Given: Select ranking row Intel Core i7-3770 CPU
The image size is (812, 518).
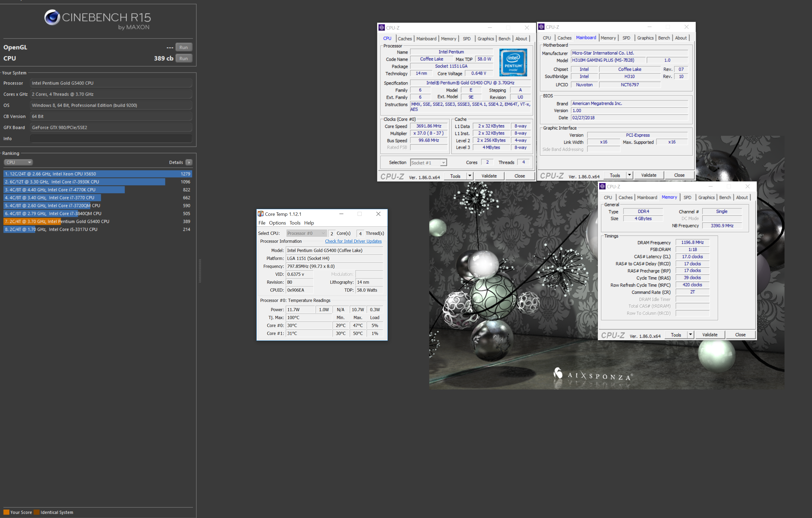Looking at the screenshot, I should tap(98, 198).
